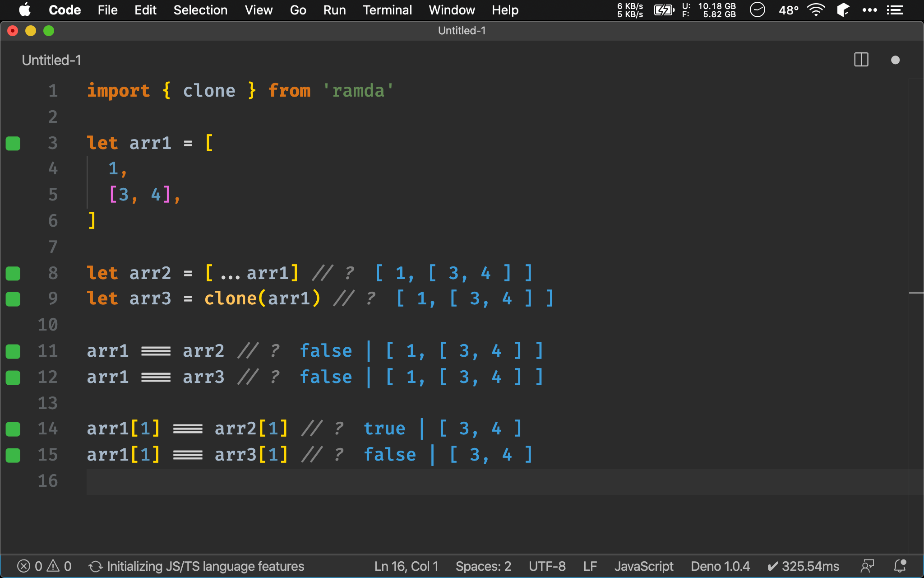Image resolution: width=924 pixels, height=578 pixels.
Task: Click Ln 16, Col 1 go-to-line
Action: tap(406, 566)
